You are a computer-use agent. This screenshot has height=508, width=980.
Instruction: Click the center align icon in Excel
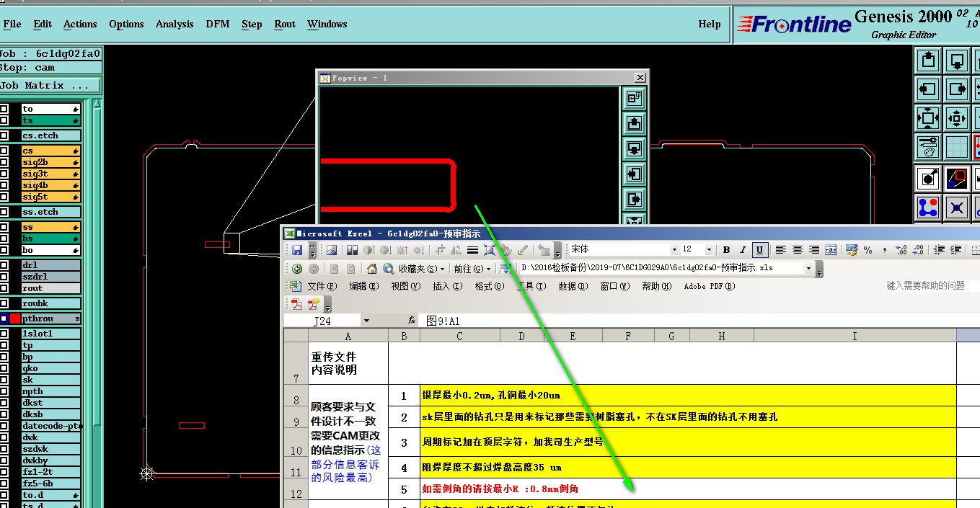point(798,250)
